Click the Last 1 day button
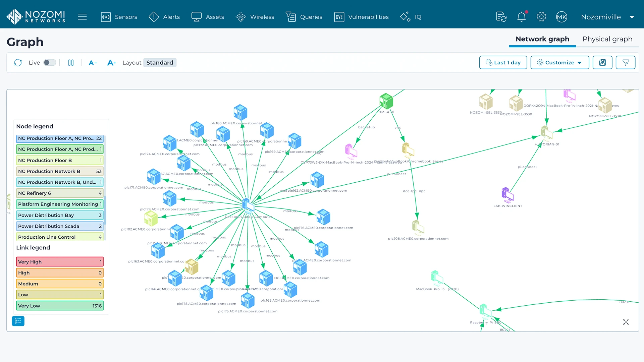Screen dimensions: 644x362 pyautogui.click(x=503, y=63)
